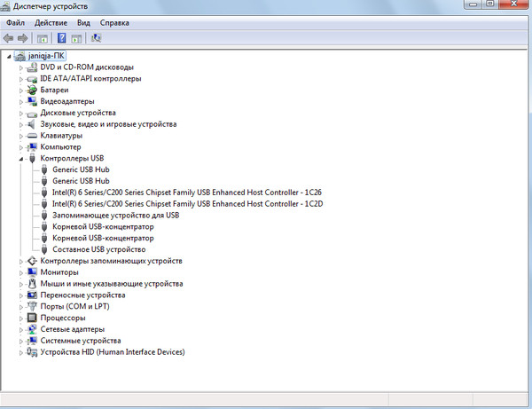Click the Мониторы monitor icon
This screenshot has width=532, height=409.
click(32, 272)
